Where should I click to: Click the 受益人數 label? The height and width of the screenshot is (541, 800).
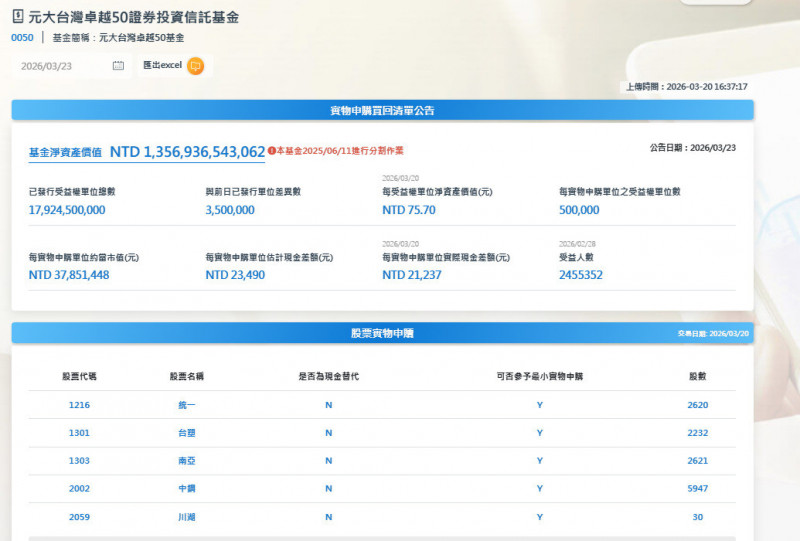577,257
